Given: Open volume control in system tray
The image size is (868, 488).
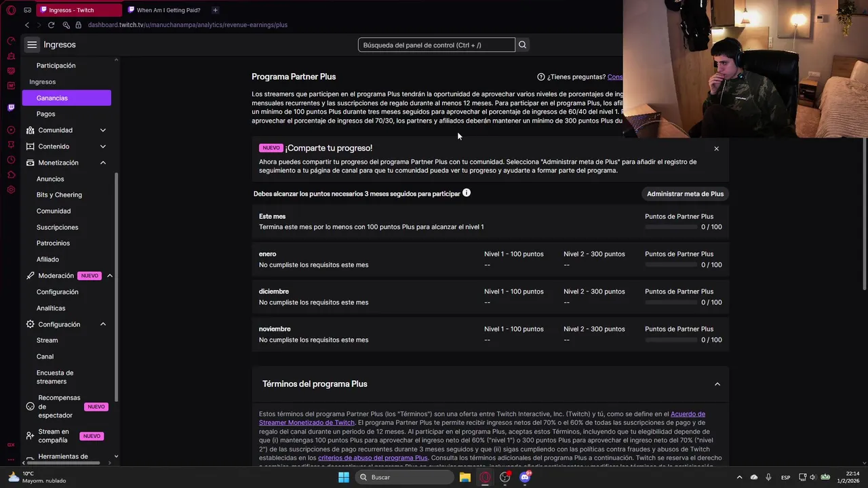Looking at the screenshot, I should pyautogui.click(x=812, y=477).
